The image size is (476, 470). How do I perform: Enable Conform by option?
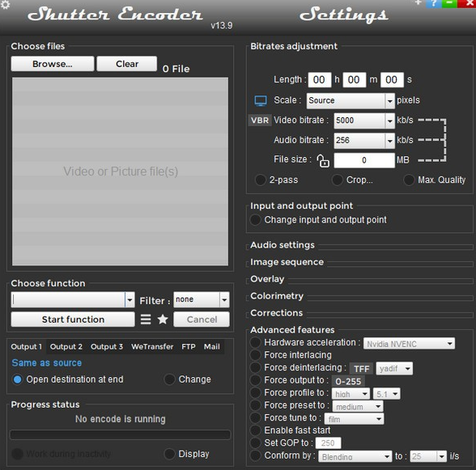point(255,455)
